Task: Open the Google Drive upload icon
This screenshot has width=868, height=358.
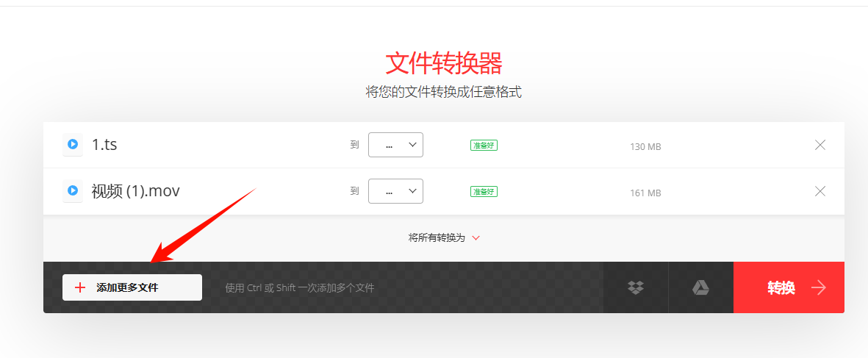Action: [701, 287]
